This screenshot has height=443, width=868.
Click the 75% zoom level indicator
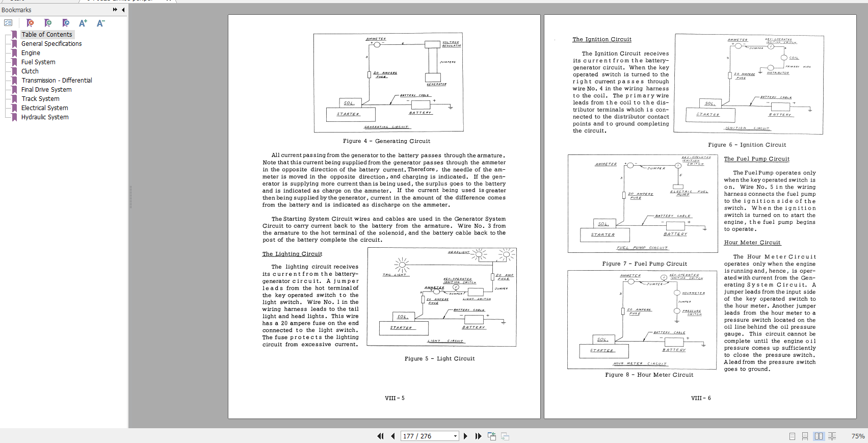tap(858, 436)
